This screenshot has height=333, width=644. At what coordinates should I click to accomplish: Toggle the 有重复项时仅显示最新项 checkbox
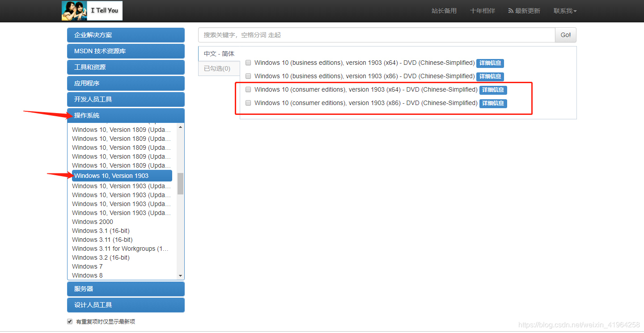(x=70, y=321)
